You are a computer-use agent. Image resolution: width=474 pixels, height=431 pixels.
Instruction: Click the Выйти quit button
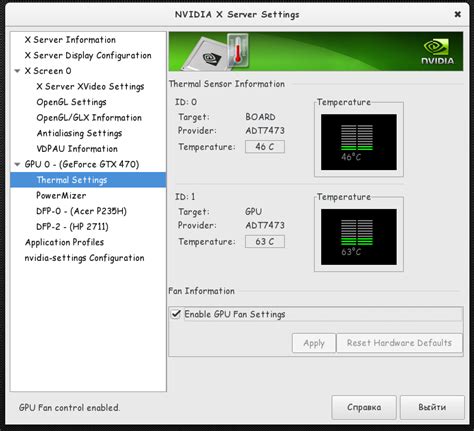[432, 407]
